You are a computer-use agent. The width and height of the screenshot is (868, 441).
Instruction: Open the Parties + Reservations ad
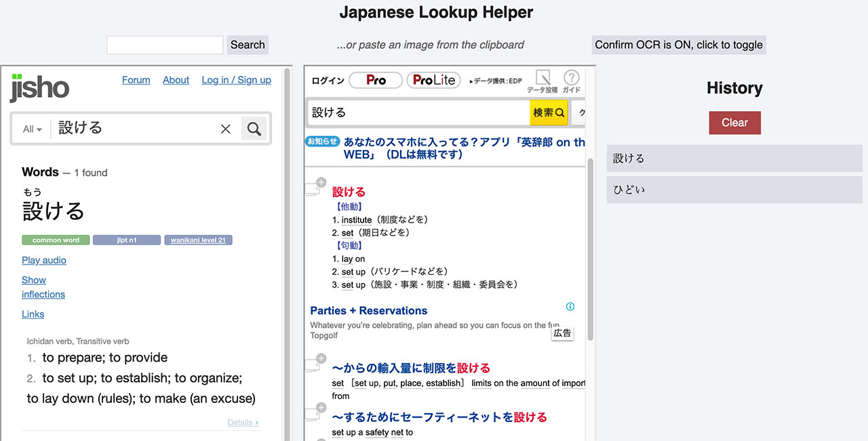[369, 311]
